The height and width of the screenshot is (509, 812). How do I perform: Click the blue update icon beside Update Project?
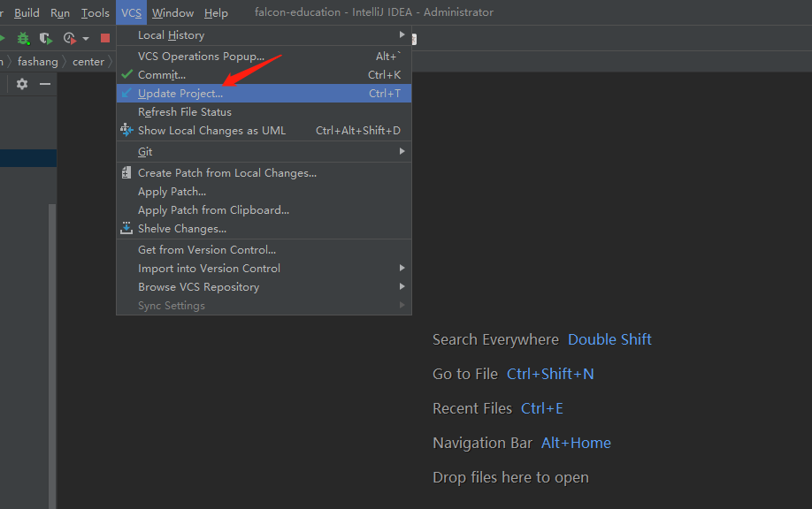pos(126,93)
